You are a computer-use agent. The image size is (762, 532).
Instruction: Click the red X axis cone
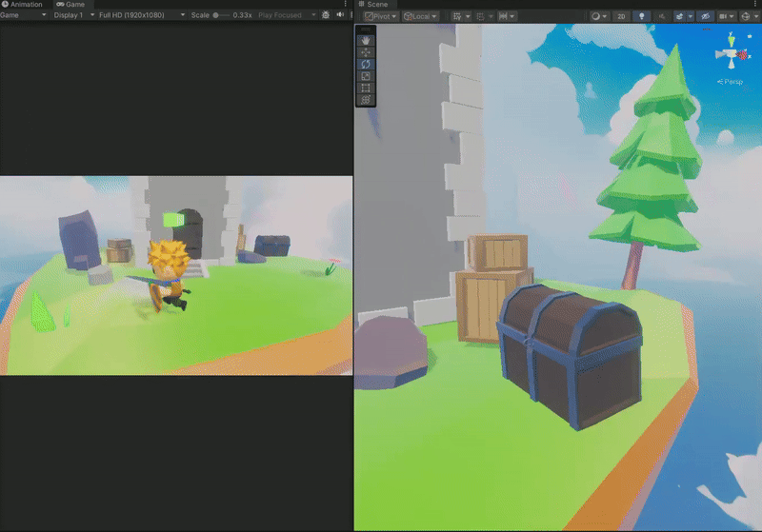tap(743, 55)
